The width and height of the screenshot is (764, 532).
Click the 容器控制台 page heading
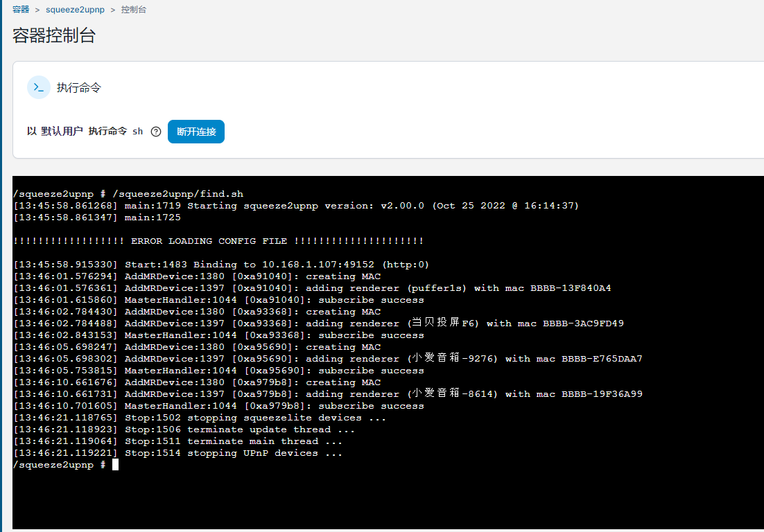[54, 35]
